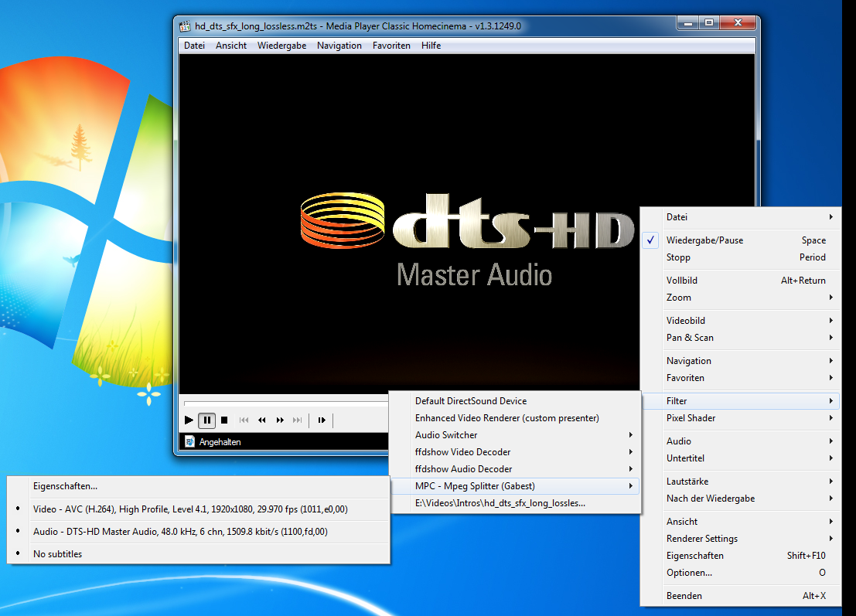
Task: Expand the Pan & Scan submenu
Action: (741, 338)
